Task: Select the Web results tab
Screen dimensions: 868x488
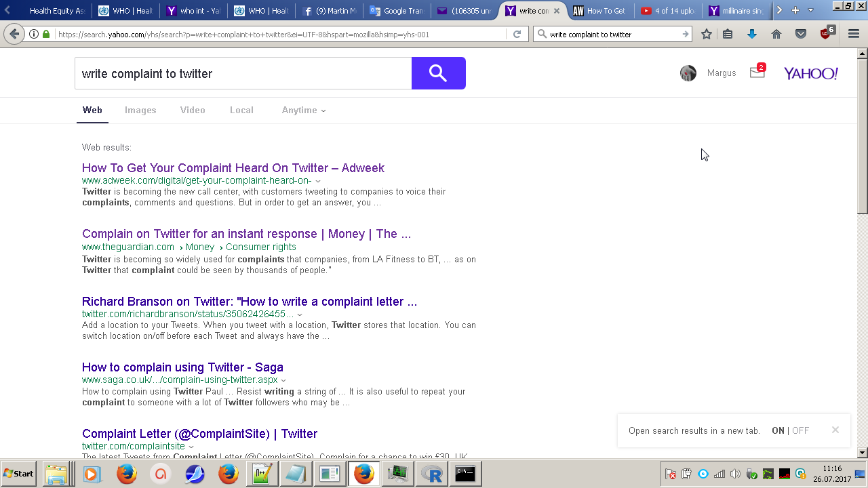Action: [x=92, y=110]
